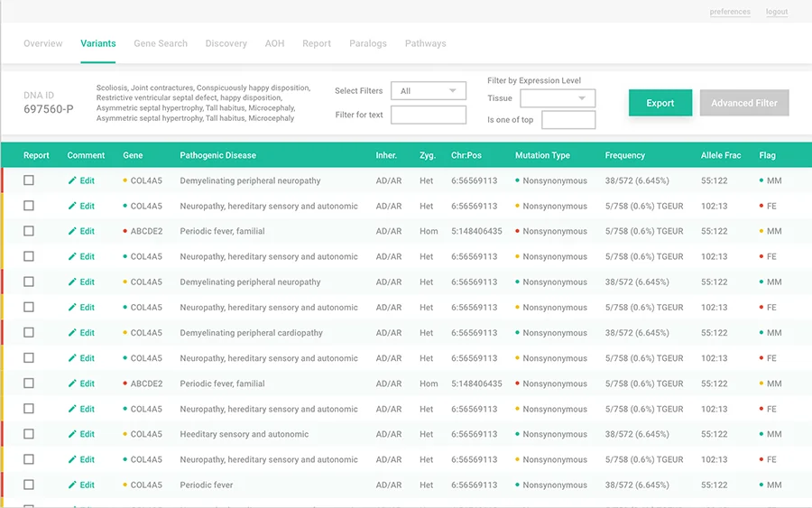Check the box for first ABCDE2 row
The image size is (812, 508).
(29, 231)
